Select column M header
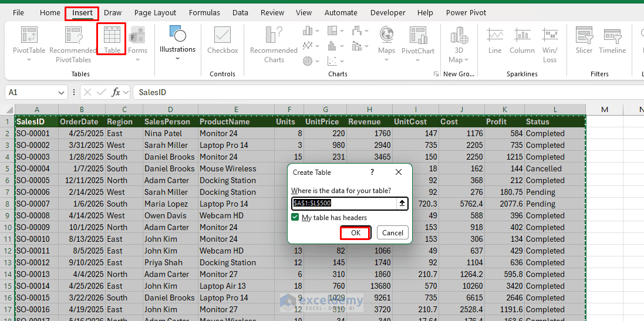 (605, 110)
